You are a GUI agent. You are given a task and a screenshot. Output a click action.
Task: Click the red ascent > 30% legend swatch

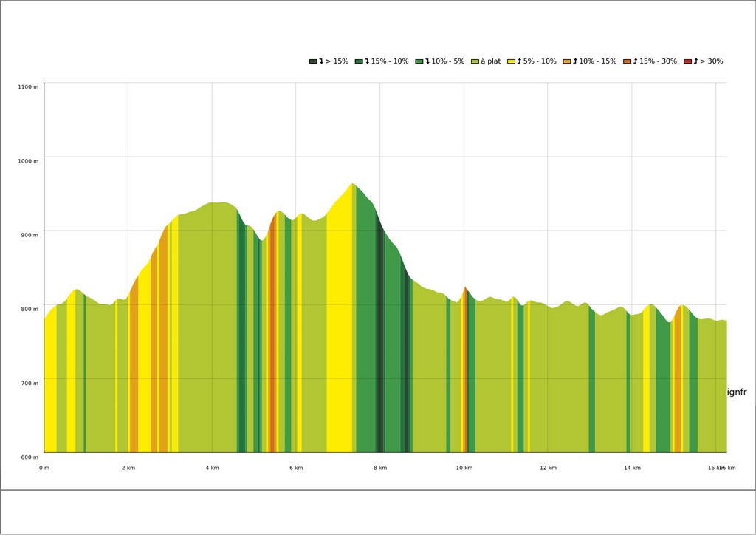(687, 61)
